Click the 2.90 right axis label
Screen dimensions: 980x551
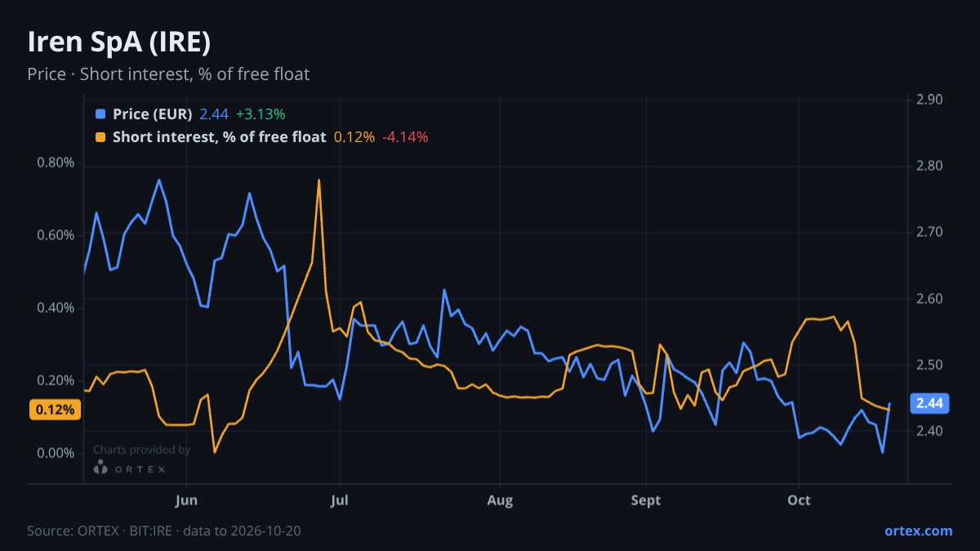click(x=929, y=100)
